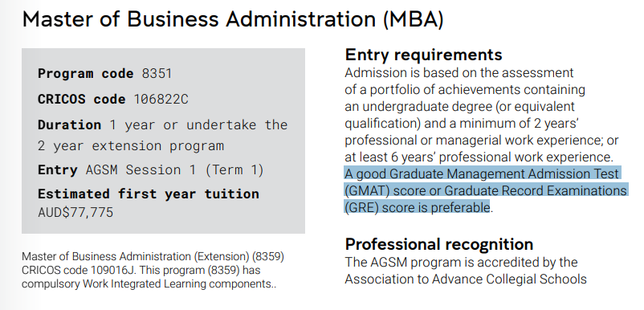Click the AUD$77,775 tuition amount
644x310 pixels.
click(x=75, y=212)
